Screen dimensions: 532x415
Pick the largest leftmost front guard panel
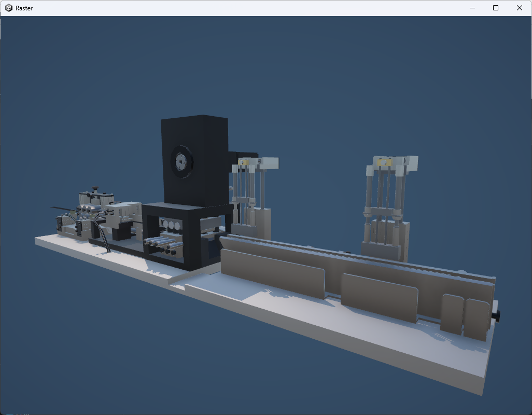[271, 273]
